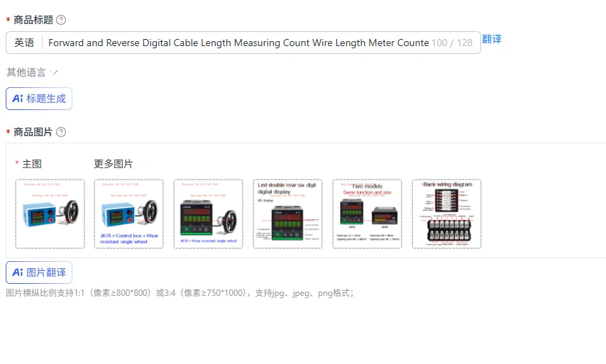The height and width of the screenshot is (364, 606).
Task: Click the 主图 label
Action: [x=32, y=164]
